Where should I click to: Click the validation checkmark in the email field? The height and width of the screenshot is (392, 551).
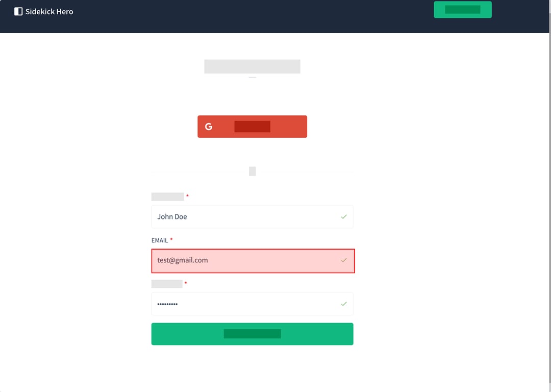pos(344,260)
